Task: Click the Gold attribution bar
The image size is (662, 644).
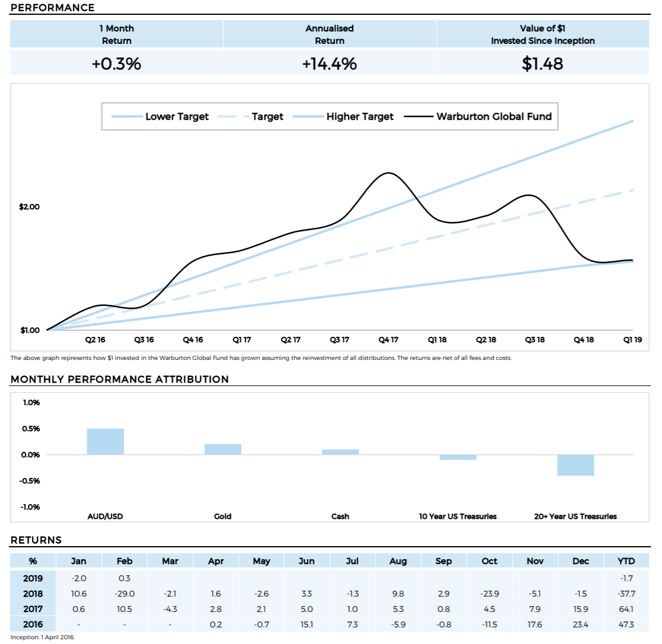Action: point(223,449)
